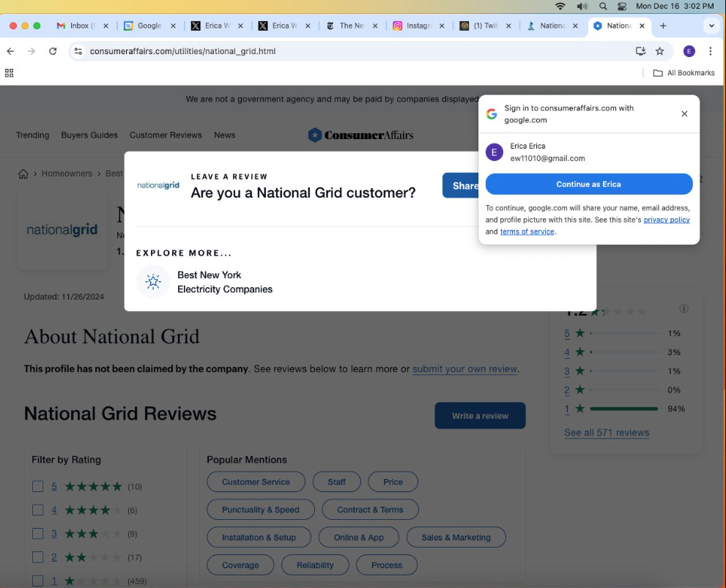Open the apps grid in bookmarks bar
Image resolution: width=726 pixels, height=588 pixels.
pos(9,72)
